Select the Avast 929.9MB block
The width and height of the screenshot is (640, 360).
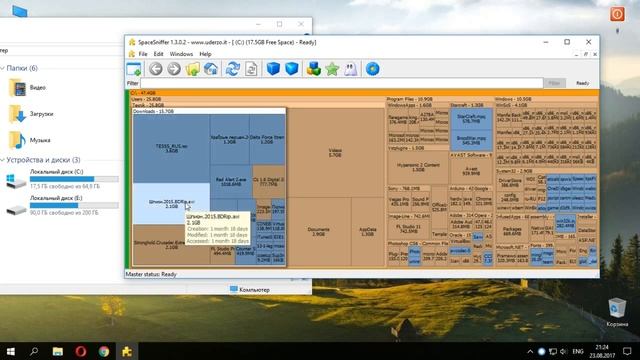[471, 171]
